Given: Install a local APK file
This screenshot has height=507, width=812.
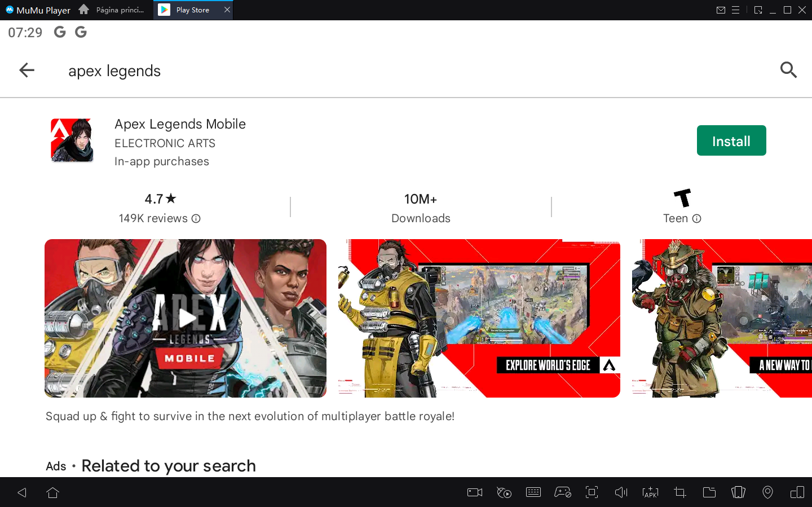Looking at the screenshot, I should (650, 492).
